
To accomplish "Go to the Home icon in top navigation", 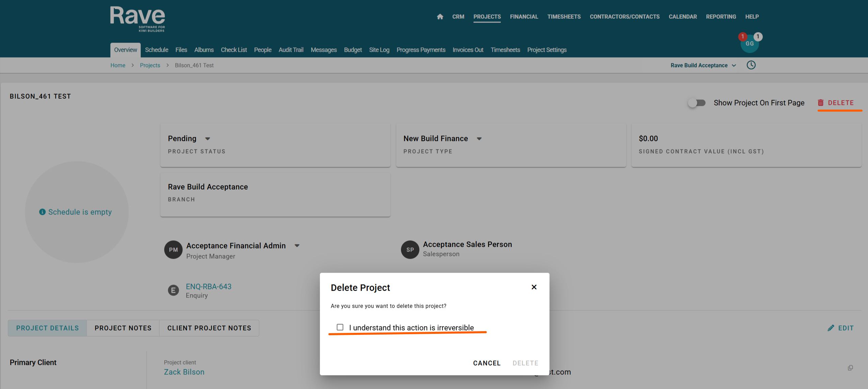I will coord(440,17).
